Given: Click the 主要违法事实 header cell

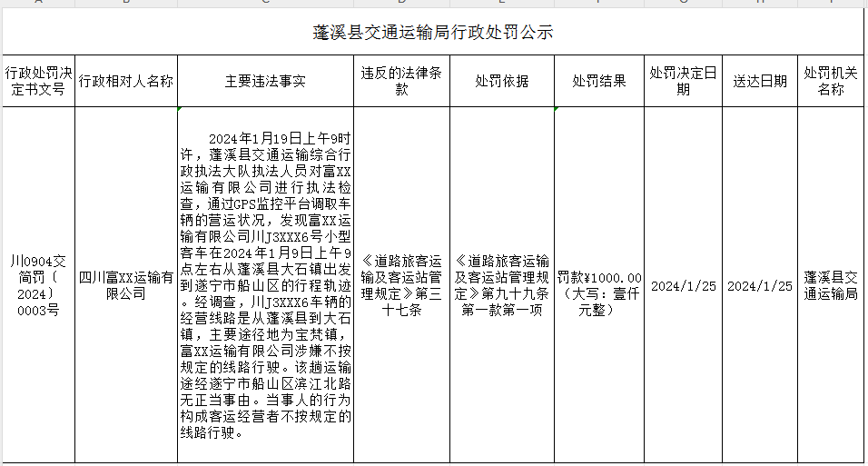Looking at the screenshot, I should (x=265, y=81).
